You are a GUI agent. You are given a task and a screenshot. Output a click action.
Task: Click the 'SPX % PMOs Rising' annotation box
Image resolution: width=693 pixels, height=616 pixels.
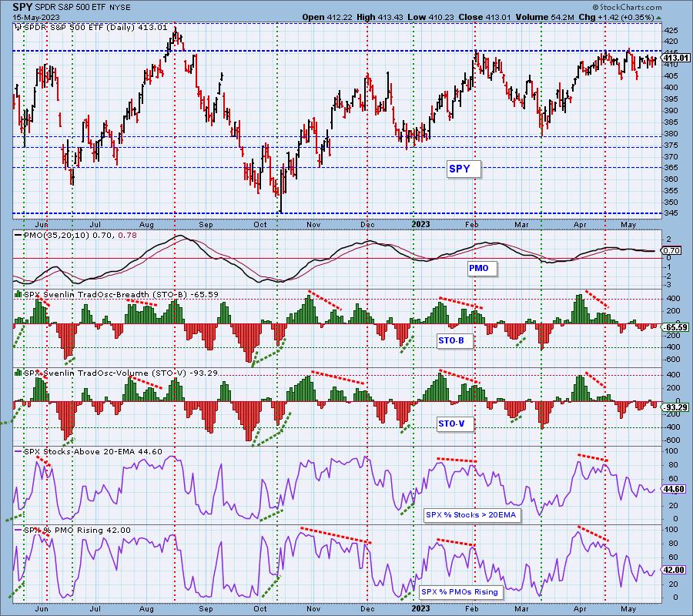[x=460, y=591]
